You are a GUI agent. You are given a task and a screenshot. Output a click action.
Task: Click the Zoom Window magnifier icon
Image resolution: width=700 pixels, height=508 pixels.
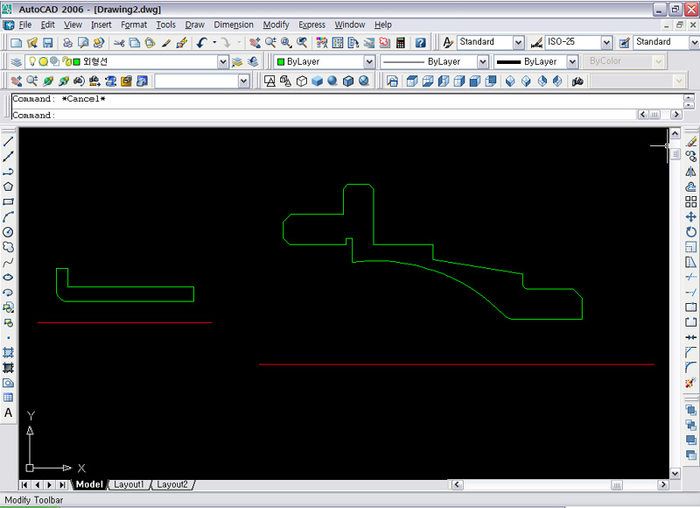pyautogui.click(x=286, y=43)
